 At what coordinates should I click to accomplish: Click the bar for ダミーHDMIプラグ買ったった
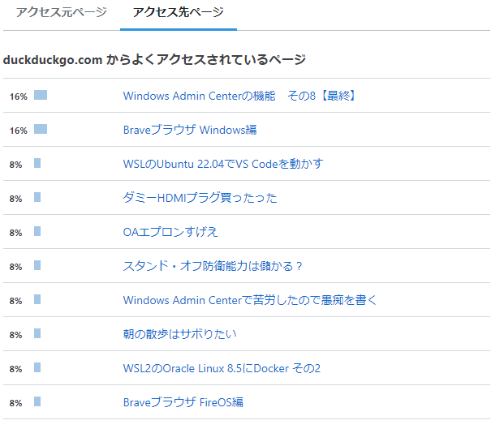coord(37,197)
